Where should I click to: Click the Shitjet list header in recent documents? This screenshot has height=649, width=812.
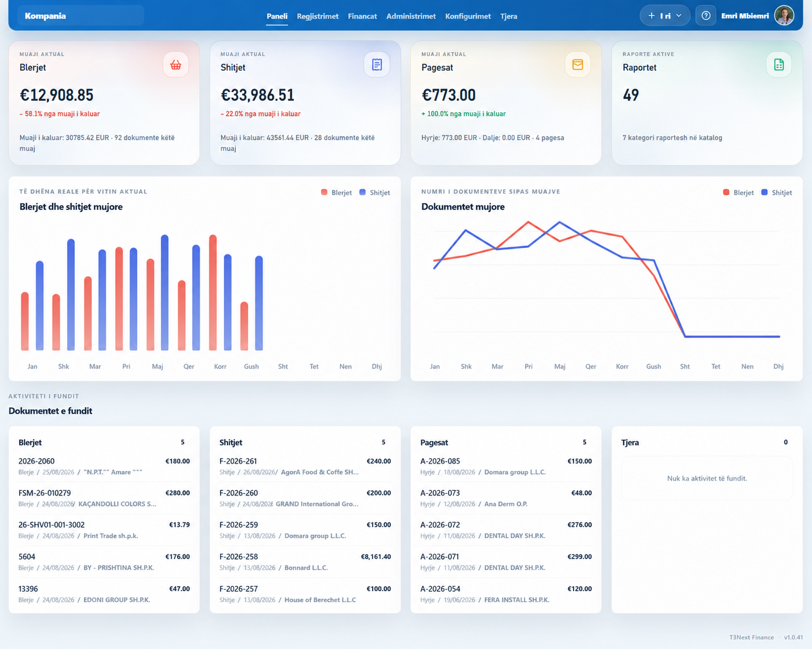231,442
